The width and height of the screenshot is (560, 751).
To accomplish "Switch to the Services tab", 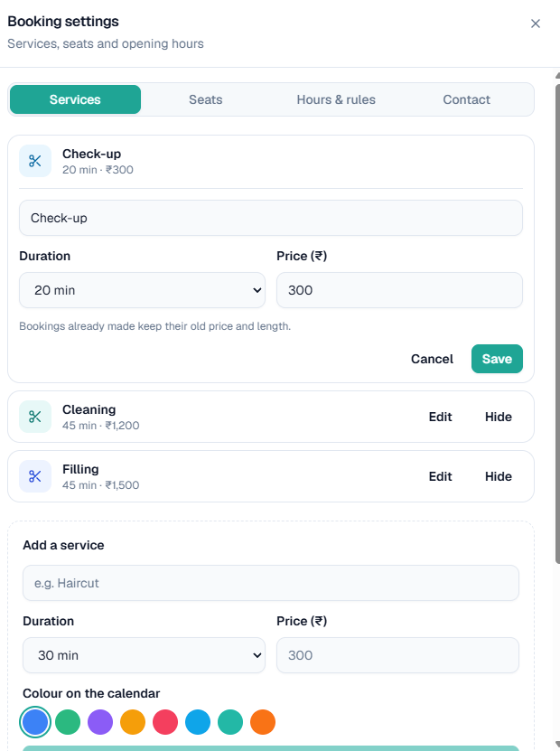I will point(75,99).
